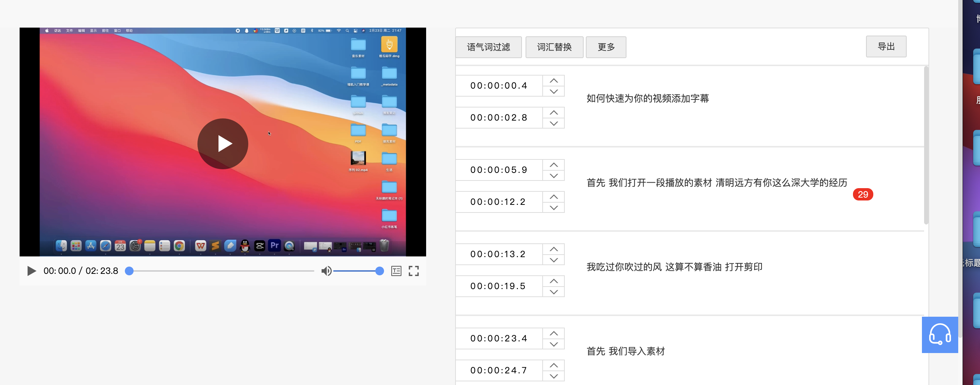This screenshot has width=980, height=385.
Task: Increase the 00:00:19.5 end time
Action: tap(554, 281)
